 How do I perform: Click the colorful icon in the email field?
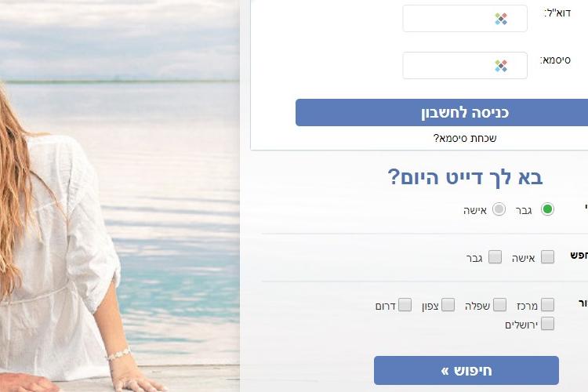pos(501,19)
